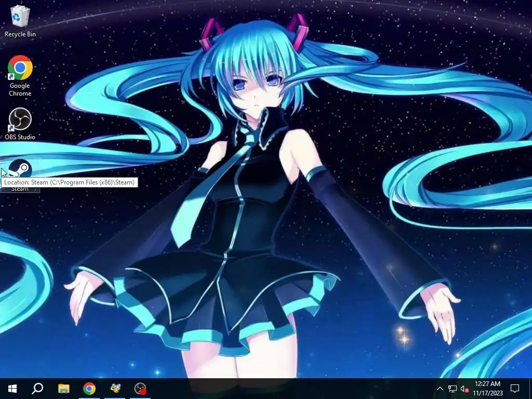Open the bee app in taskbar
The height and width of the screenshot is (399, 532).
pos(115,389)
